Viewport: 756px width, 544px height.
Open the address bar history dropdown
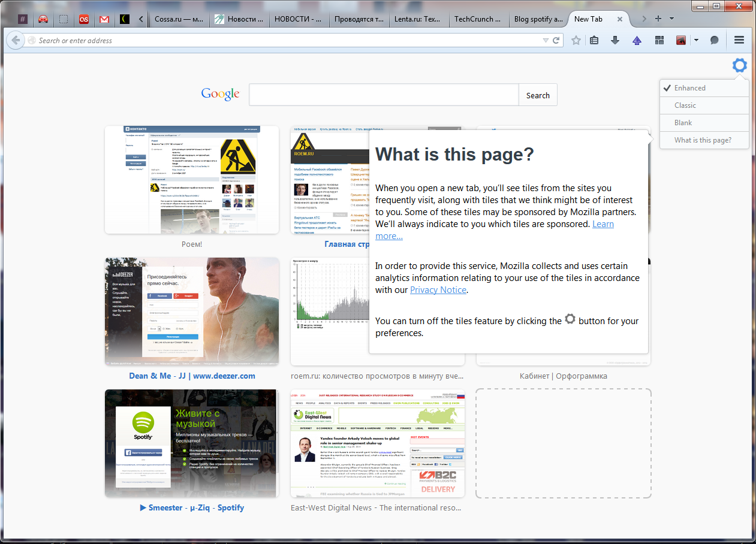click(546, 40)
